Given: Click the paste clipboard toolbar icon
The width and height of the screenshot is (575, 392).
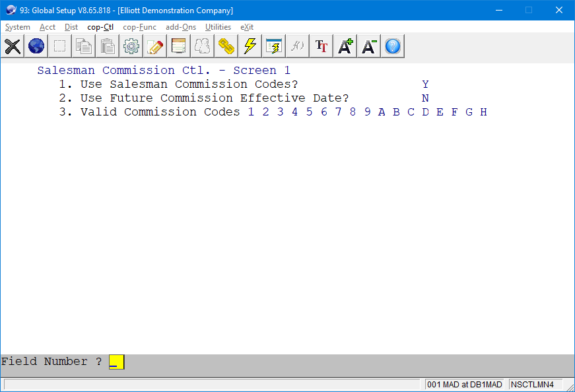Looking at the screenshot, I should tap(108, 46).
